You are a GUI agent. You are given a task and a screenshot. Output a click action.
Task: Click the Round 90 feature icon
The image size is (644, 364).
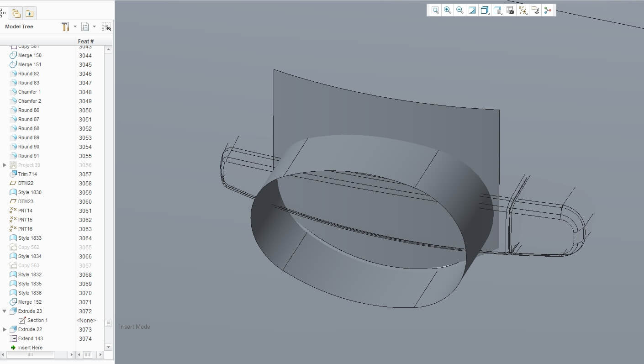[x=13, y=147]
